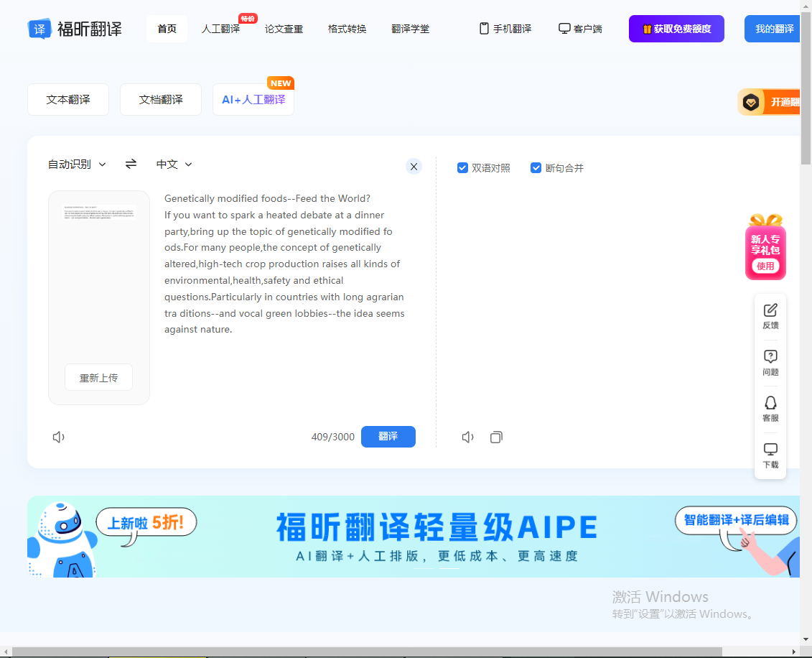This screenshot has height=658, width=812.
Task: Click the scroll-down arrow of vertical scrollbar
Action: tap(806, 639)
